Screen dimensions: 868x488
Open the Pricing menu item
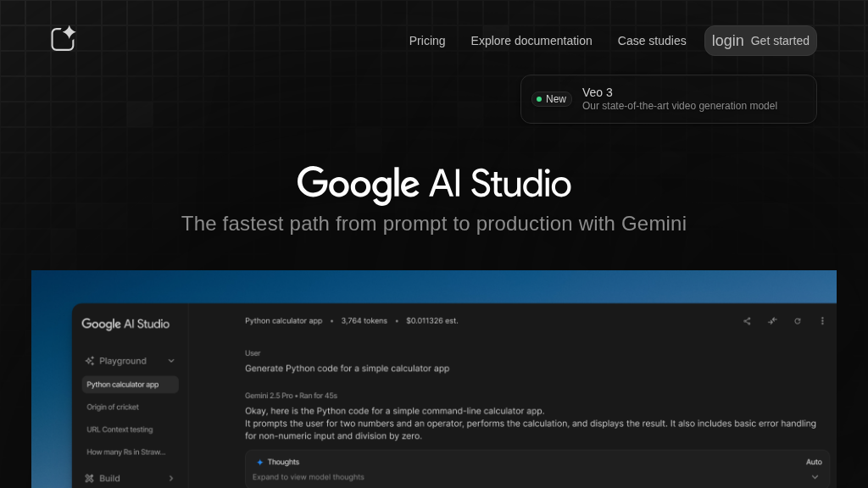[427, 41]
